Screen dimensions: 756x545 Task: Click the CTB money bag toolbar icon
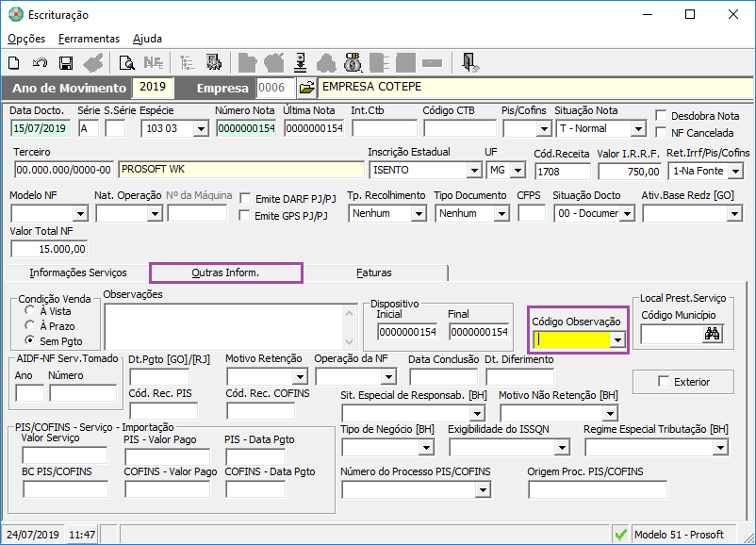point(353,63)
